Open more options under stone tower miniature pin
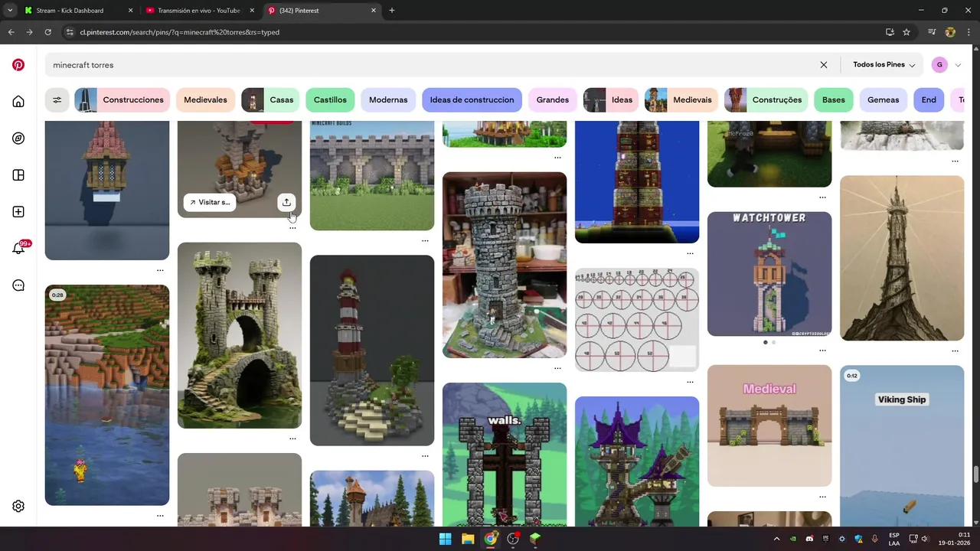980x551 pixels. (x=557, y=367)
